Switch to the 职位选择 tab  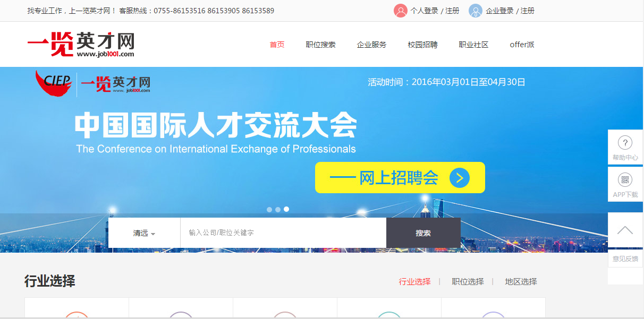point(468,282)
